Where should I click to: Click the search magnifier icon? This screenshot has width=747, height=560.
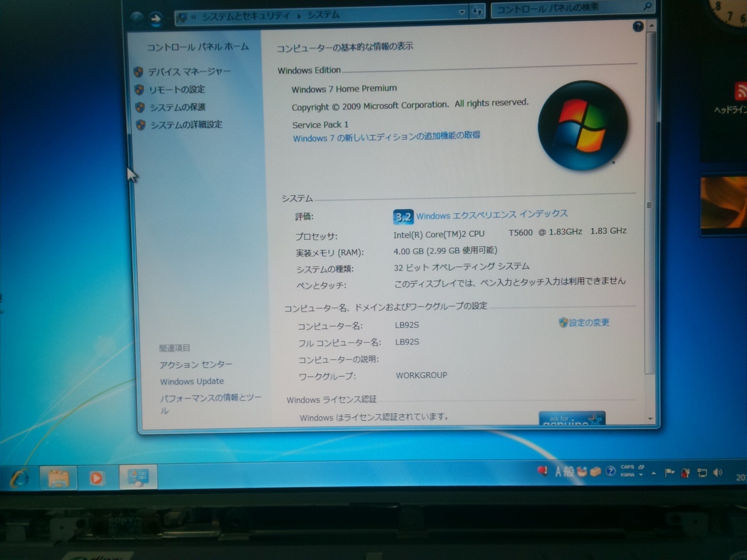point(648,7)
